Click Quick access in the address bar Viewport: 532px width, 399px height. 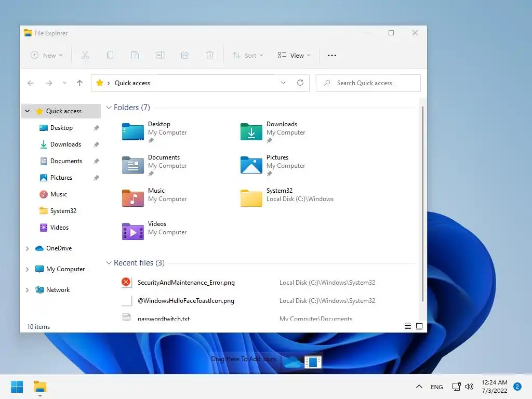(132, 83)
